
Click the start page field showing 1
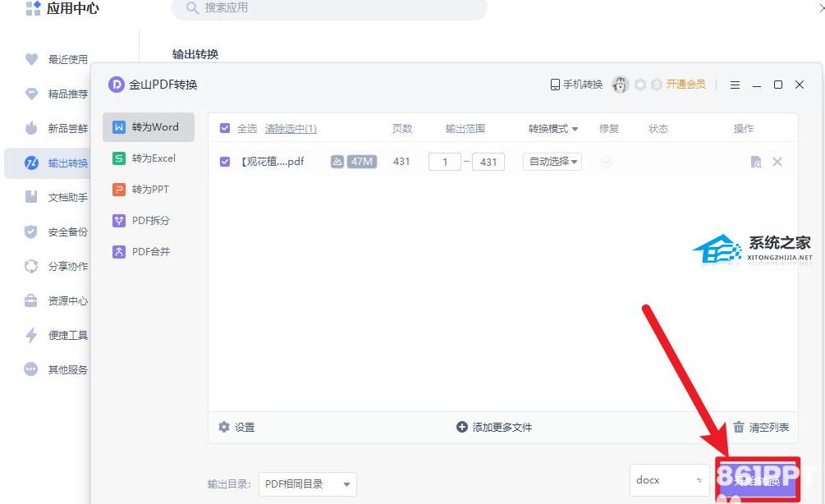[445, 162]
